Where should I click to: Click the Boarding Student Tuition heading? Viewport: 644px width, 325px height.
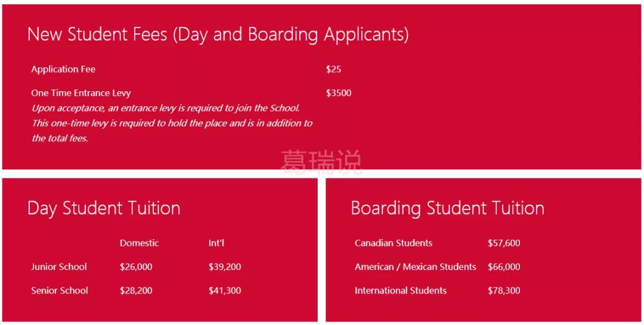coord(447,208)
